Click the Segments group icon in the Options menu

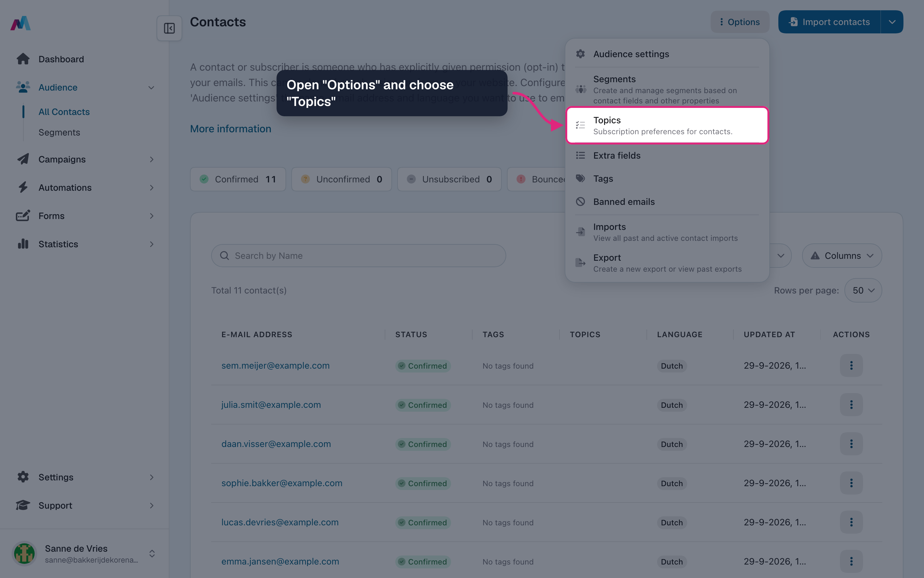coord(580,90)
